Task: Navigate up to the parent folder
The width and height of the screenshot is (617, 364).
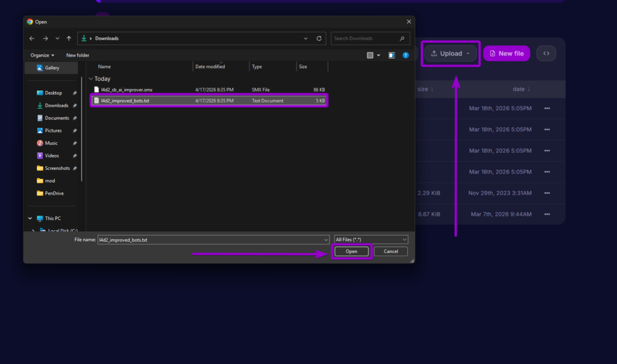Action: (x=69, y=38)
